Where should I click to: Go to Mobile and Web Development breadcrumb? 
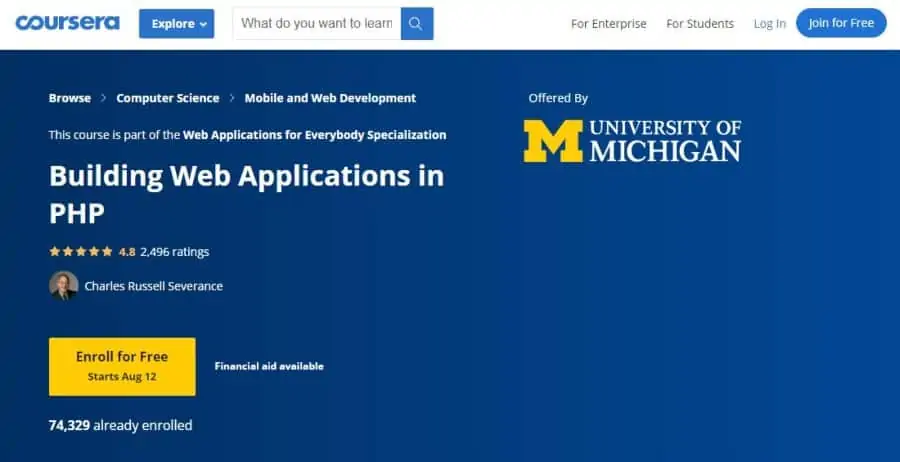click(330, 98)
